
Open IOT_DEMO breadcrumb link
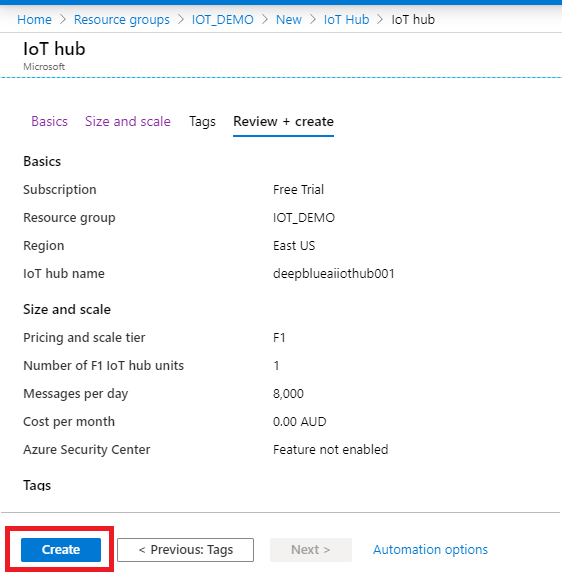[223, 19]
